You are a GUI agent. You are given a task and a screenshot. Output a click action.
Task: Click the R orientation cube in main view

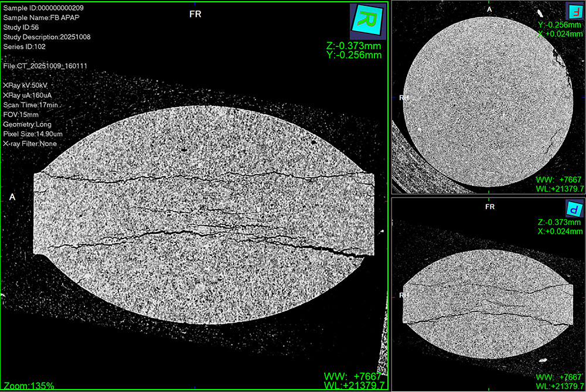point(367,20)
